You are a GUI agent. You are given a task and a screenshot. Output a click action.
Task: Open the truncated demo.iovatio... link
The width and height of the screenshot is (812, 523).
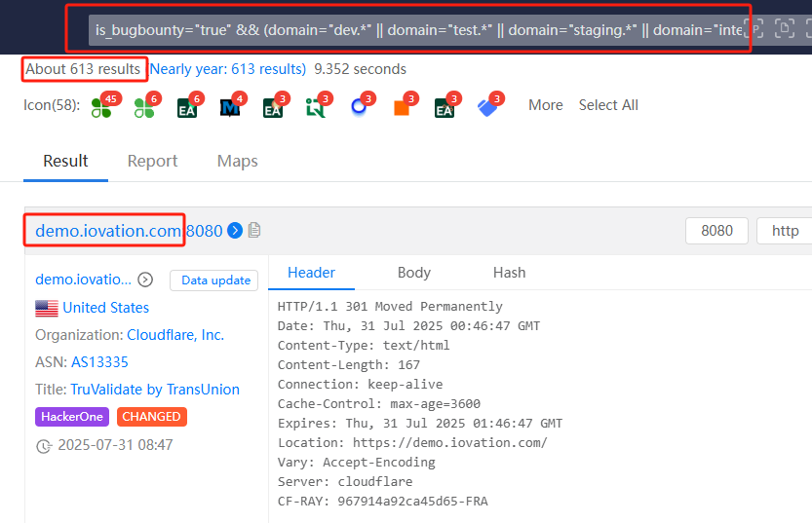coord(84,280)
